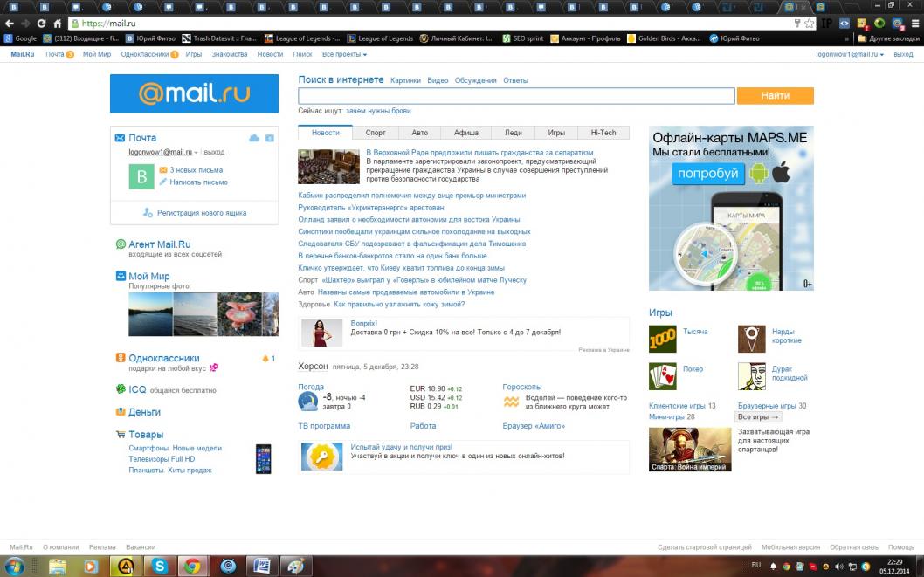Viewport: 924px width, 577px height.
Task: Click the Все игры button
Action: [x=758, y=417]
